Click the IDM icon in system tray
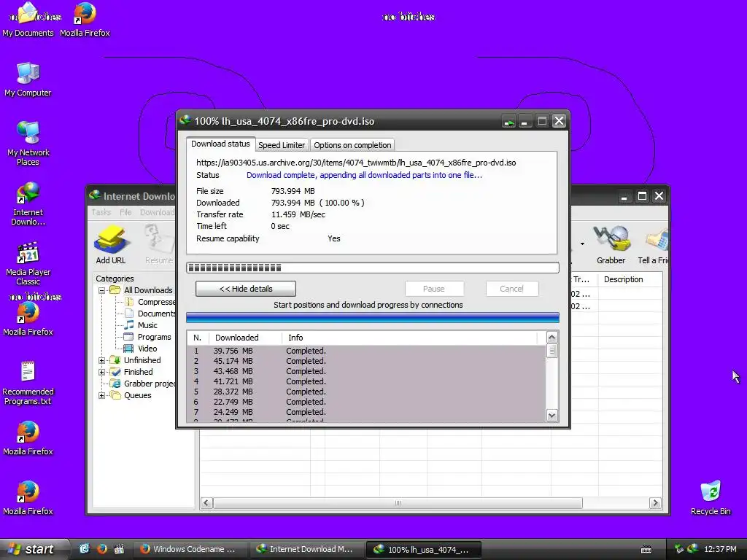Screen dimensions: 747x560 tap(693, 549)
